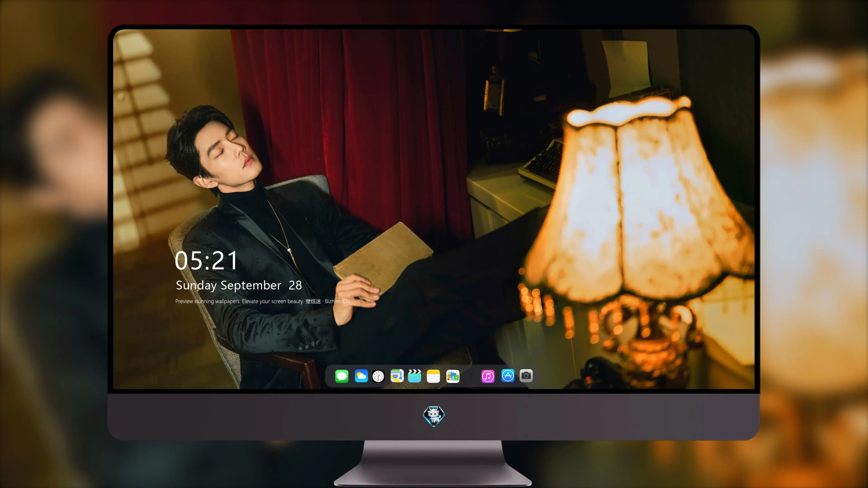Click the dragon mascot logo on monitor chin

pyautogui.click(x=434, y=416)
